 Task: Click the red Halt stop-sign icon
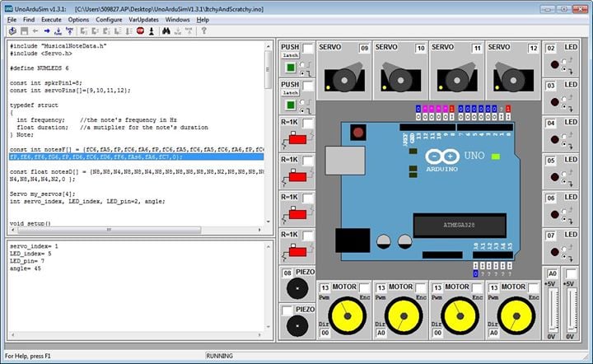pyautogui.click(x=140, y=31)
